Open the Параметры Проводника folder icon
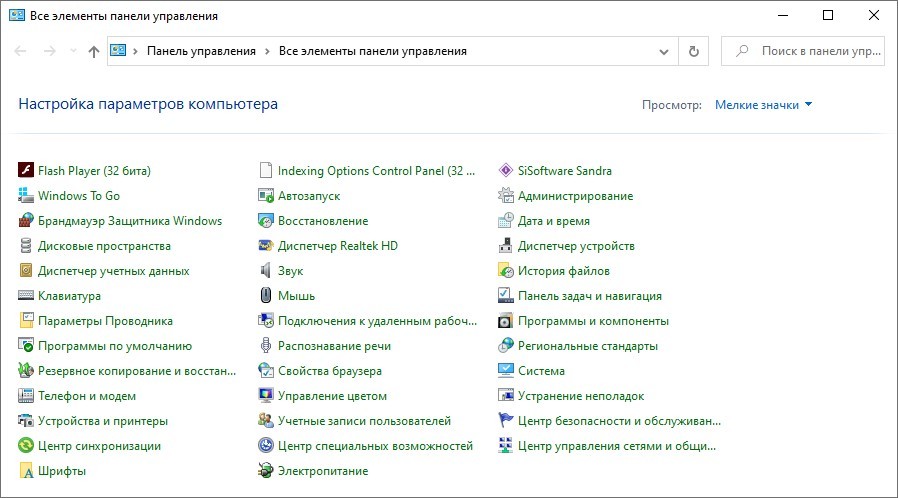 [x=26, y=321]
